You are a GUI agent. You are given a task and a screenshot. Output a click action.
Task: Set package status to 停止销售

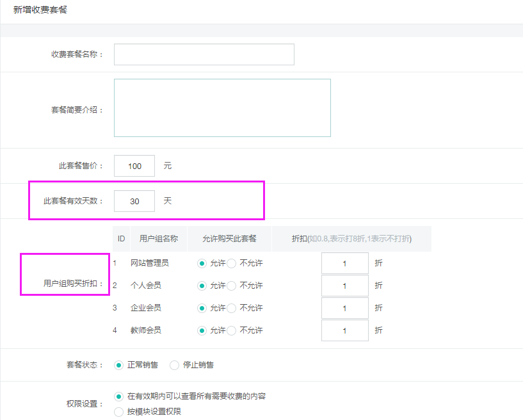tap(174, 365)
